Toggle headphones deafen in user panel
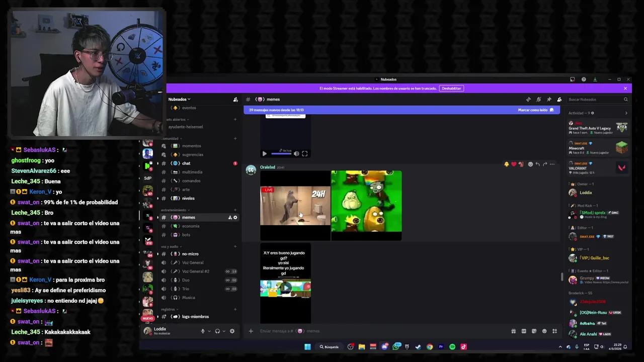The image size is (644, 362). coord(217,331)
